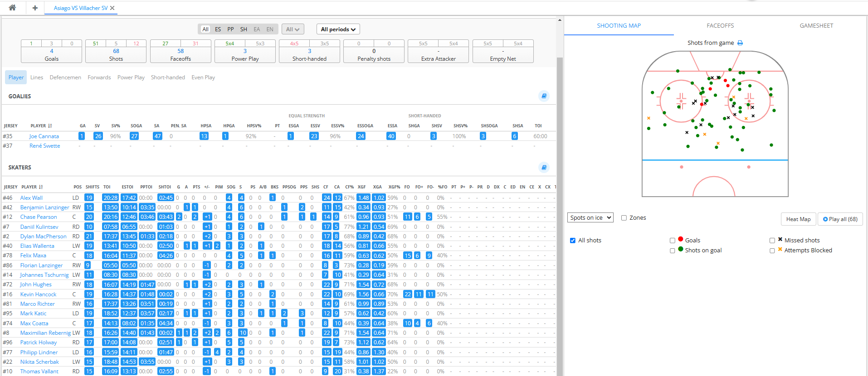Enable the Shots on goal checkbox
Image resolution: width=868 pixels, height=376 pixels.
pyautogui.click(x=673, y=251)
